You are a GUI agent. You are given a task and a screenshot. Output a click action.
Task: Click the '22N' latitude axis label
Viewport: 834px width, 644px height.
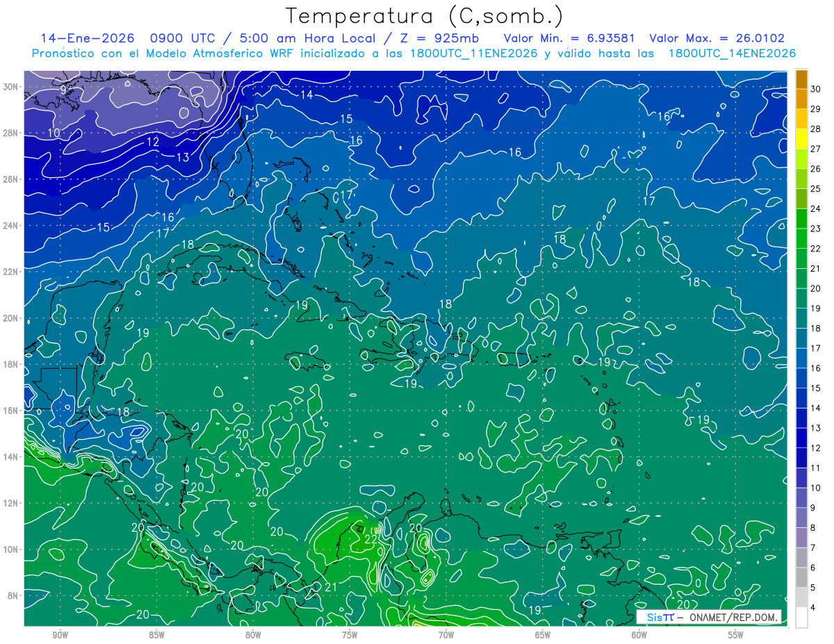point(11,272)
